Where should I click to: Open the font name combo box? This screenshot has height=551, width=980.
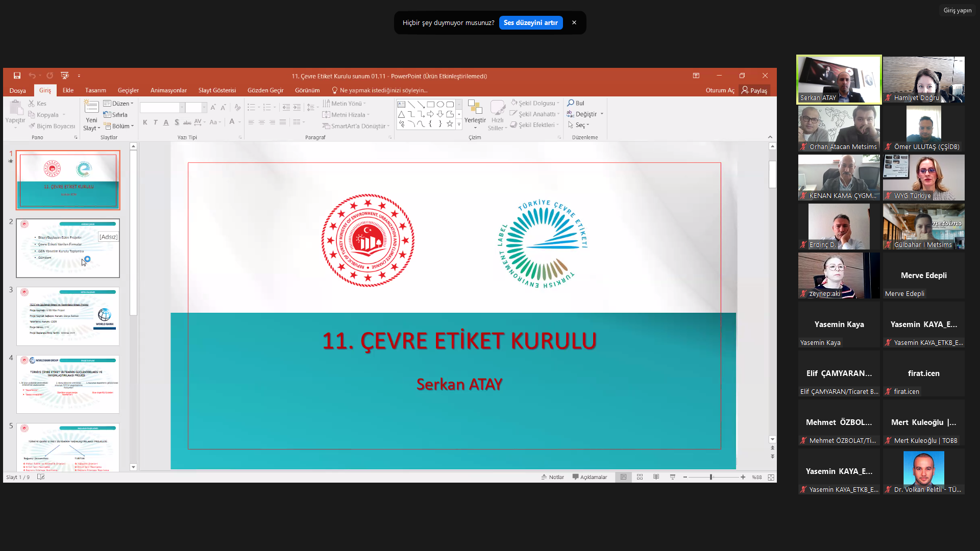[162, 107]
